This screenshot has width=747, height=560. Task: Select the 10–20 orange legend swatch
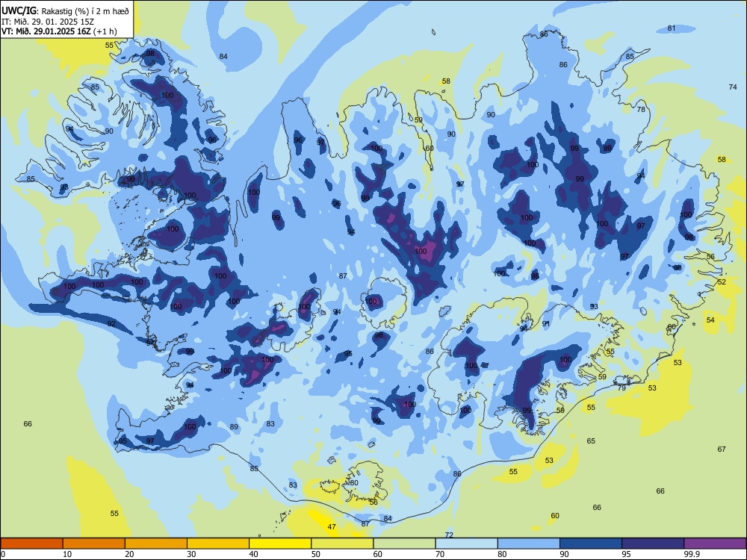(x=94, y=544)
